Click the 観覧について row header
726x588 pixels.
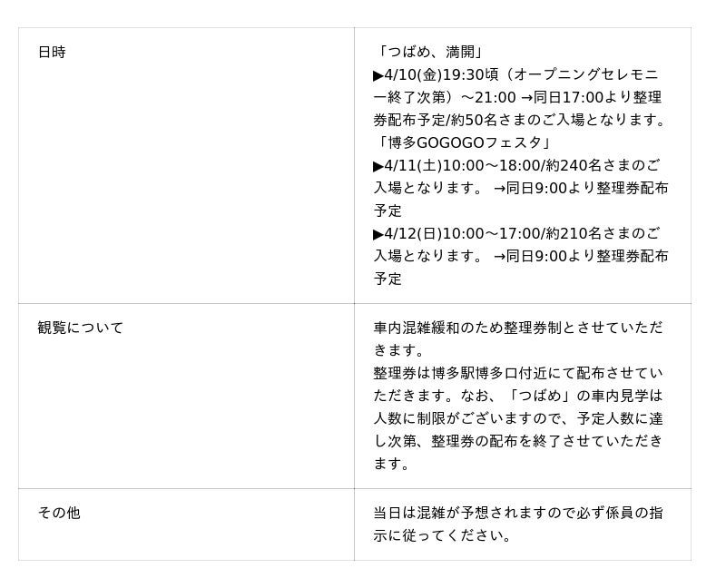(80, 328)
